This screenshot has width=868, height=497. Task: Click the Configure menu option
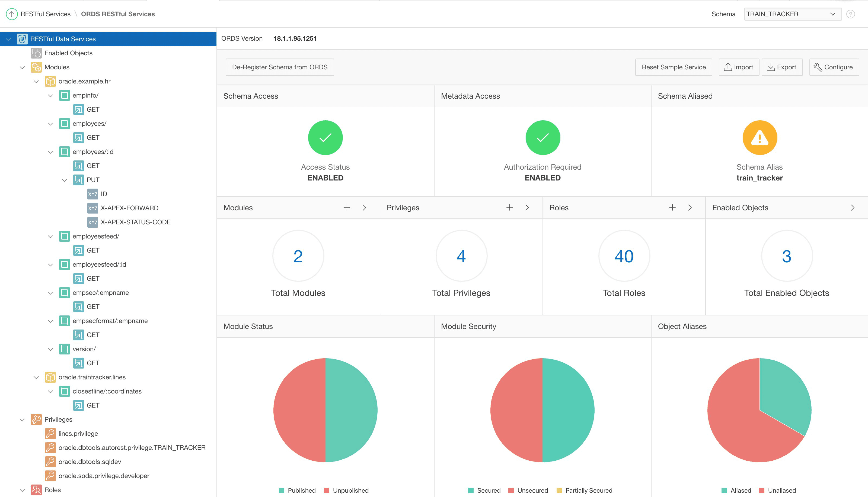(x=833, y=67)
